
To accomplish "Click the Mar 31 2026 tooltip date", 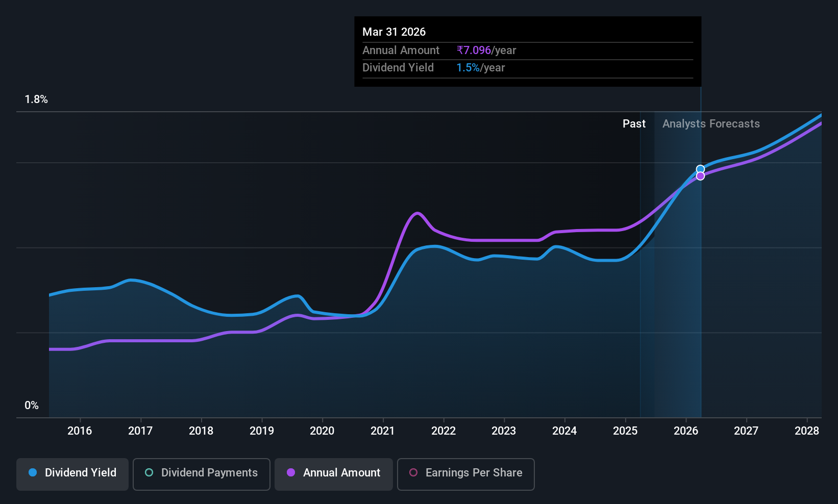I will [394, 32].
